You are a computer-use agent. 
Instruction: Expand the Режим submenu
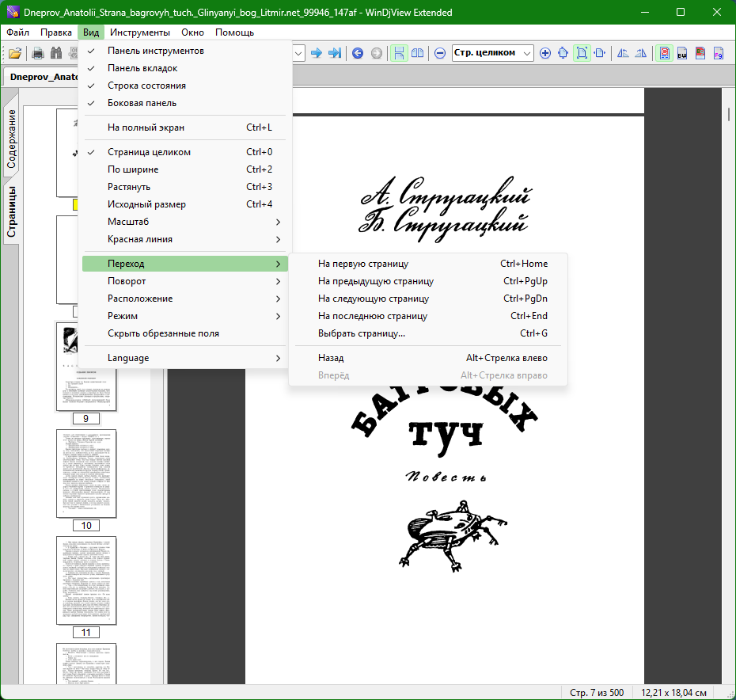pos(185,316)
